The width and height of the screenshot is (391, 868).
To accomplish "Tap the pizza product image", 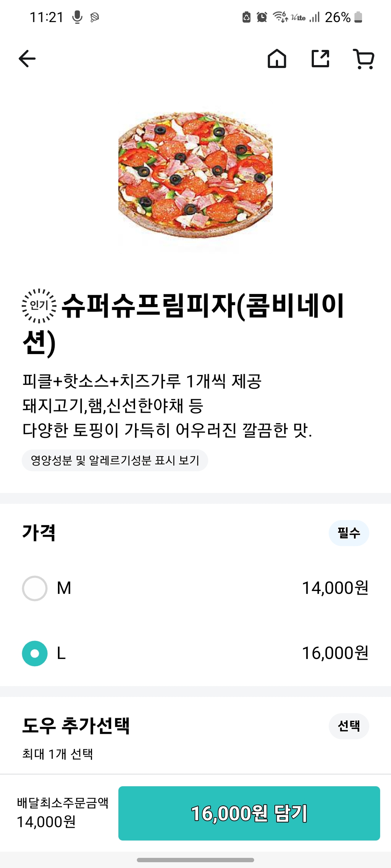I will coord(195,175).
